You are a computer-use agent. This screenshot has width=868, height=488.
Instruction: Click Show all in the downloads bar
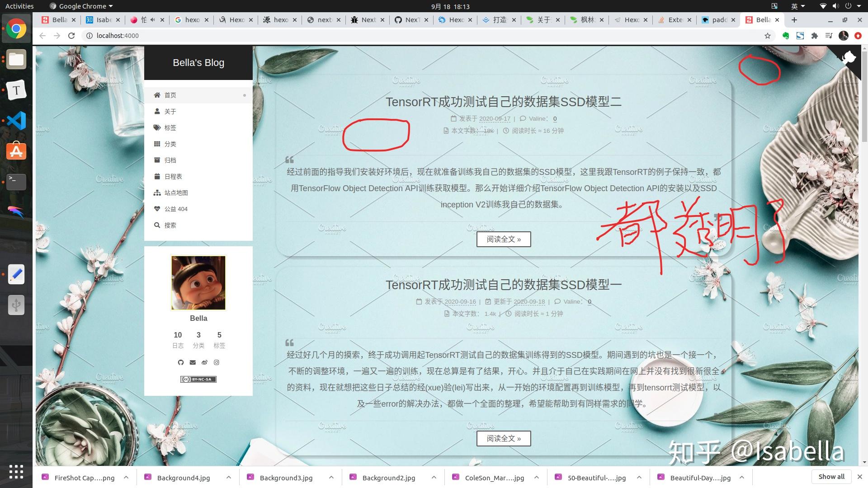pyautogui.click(x=831, y=476)
